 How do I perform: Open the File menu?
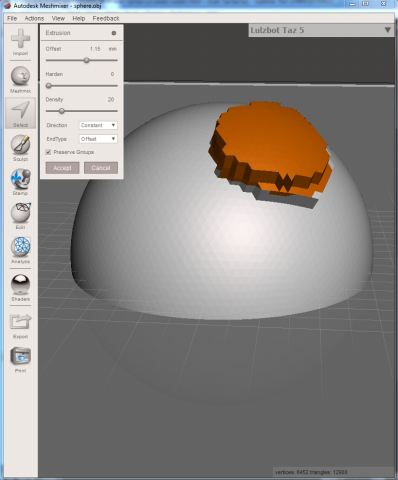(12, 18)
